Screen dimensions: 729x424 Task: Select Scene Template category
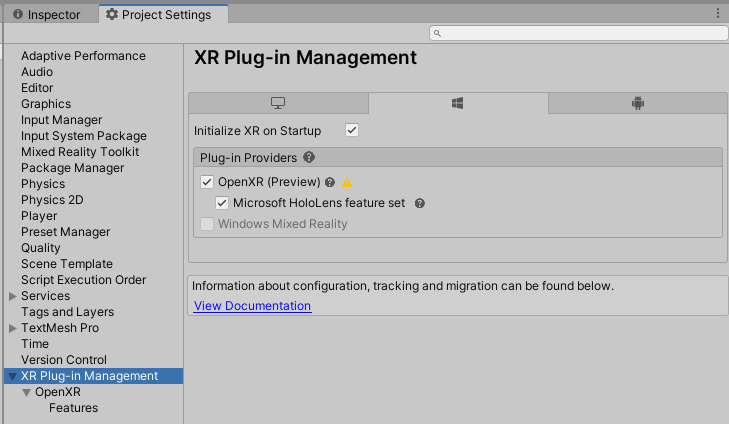(67, 264)
